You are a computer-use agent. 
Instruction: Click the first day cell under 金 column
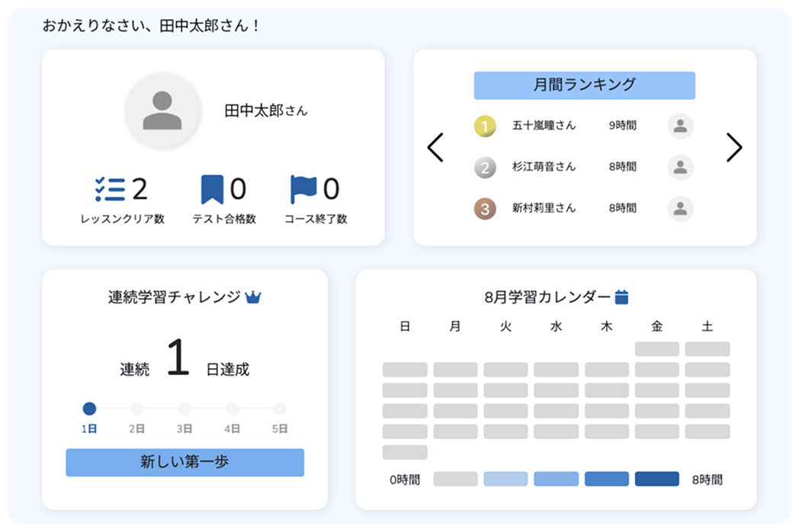tap(656, 349)
